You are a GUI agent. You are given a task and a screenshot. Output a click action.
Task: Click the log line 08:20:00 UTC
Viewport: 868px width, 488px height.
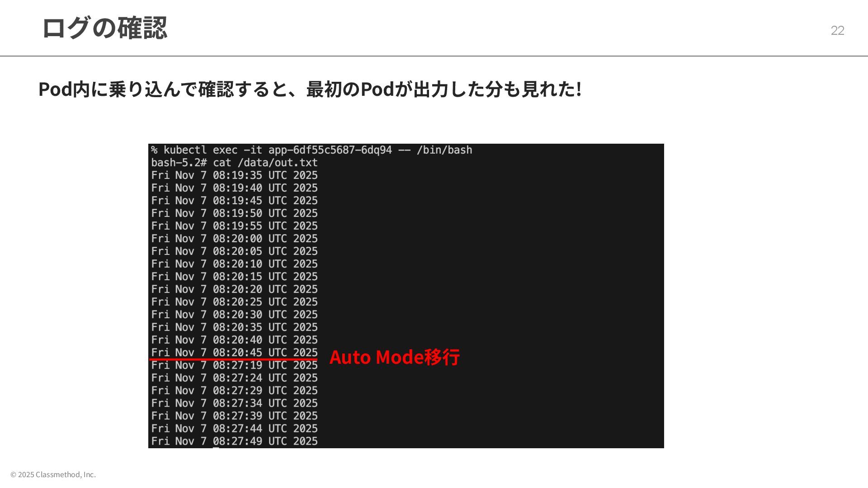234,239
